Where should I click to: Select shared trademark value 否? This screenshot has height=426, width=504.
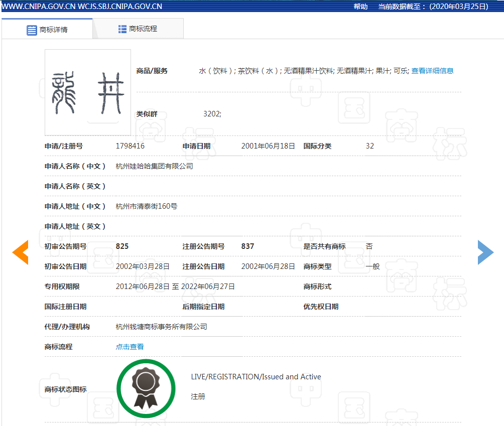click(x=369, y=246)
